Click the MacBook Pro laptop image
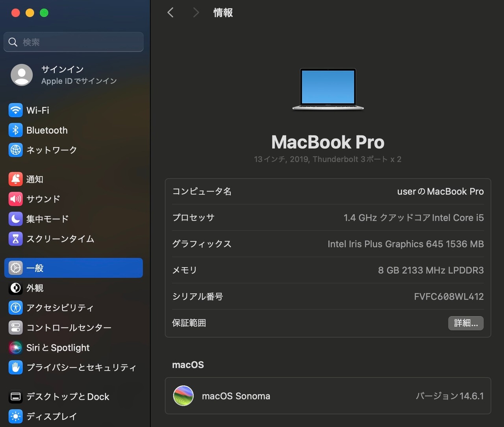The image size is (504, 427). click(x=328, y=89)
